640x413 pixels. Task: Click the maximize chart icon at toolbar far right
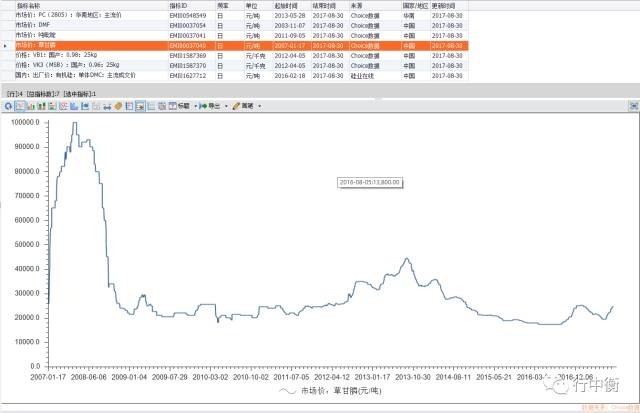click(633, 106)
